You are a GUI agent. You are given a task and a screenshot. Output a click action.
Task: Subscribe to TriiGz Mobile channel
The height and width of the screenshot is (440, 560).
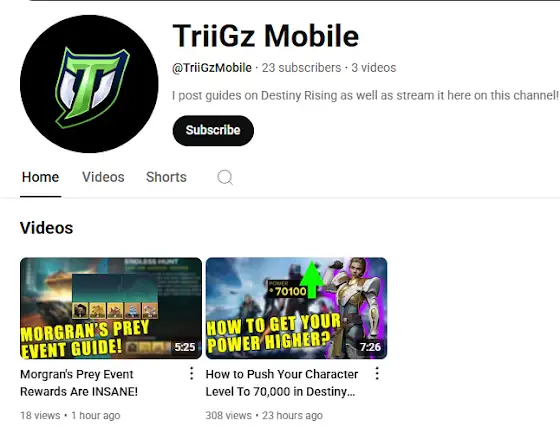click(x=213, y=130)
